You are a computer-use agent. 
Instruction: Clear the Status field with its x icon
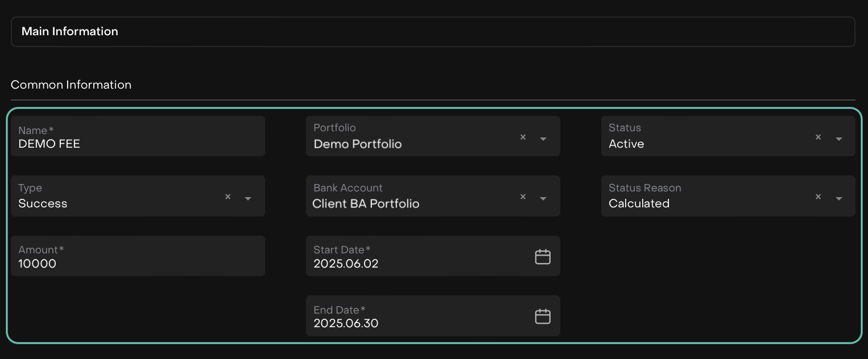(x=818, y=137)
